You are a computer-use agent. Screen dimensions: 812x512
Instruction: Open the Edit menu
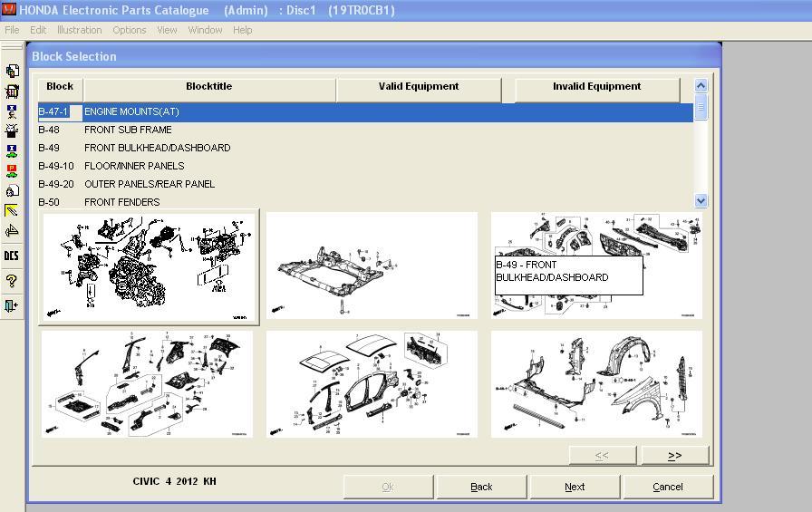[38, 30]
